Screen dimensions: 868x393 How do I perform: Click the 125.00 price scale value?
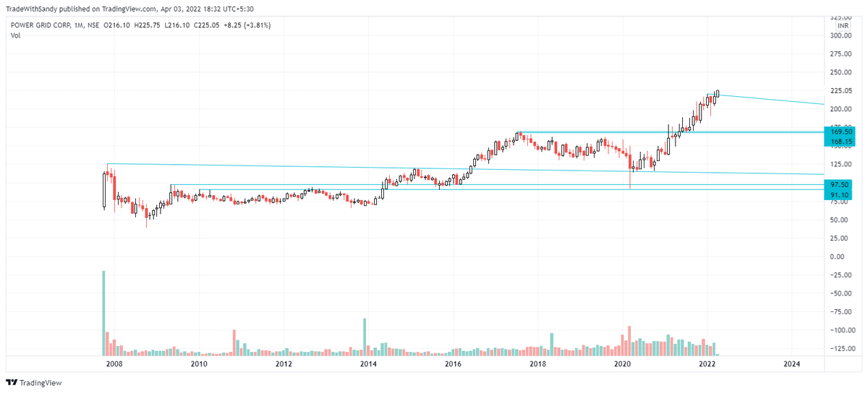840,165
